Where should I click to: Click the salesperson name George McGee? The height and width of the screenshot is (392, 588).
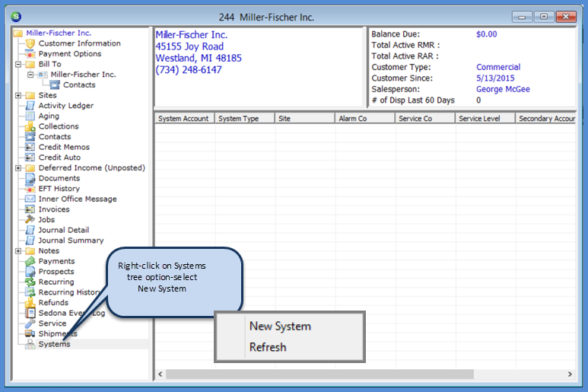click(x=503, y=89)
